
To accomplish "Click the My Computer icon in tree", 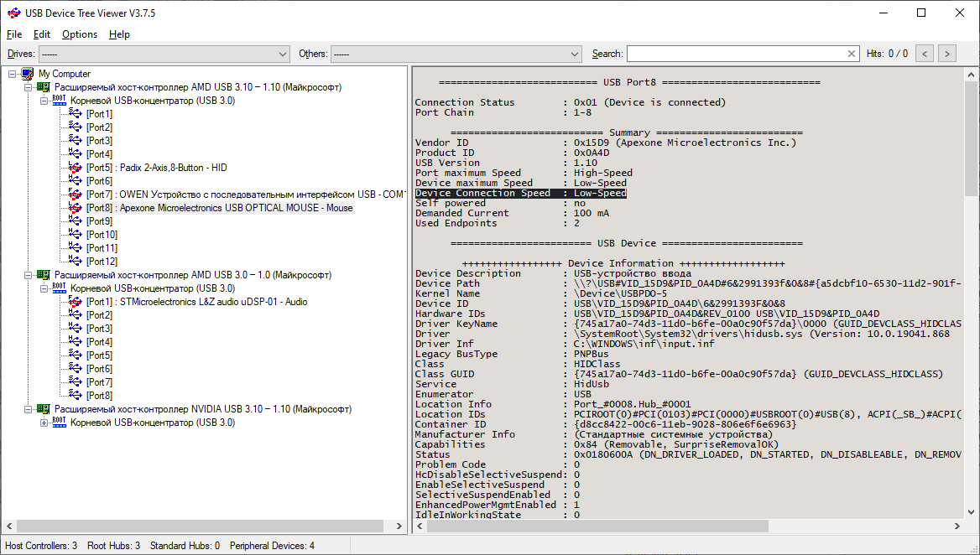I will [28, 74].
